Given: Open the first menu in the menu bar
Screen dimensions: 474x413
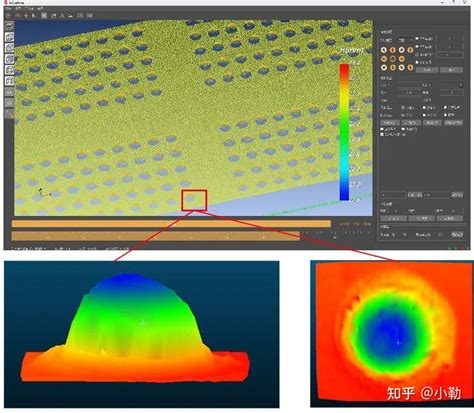Looking at the screenshot, I should click(9, 8).
